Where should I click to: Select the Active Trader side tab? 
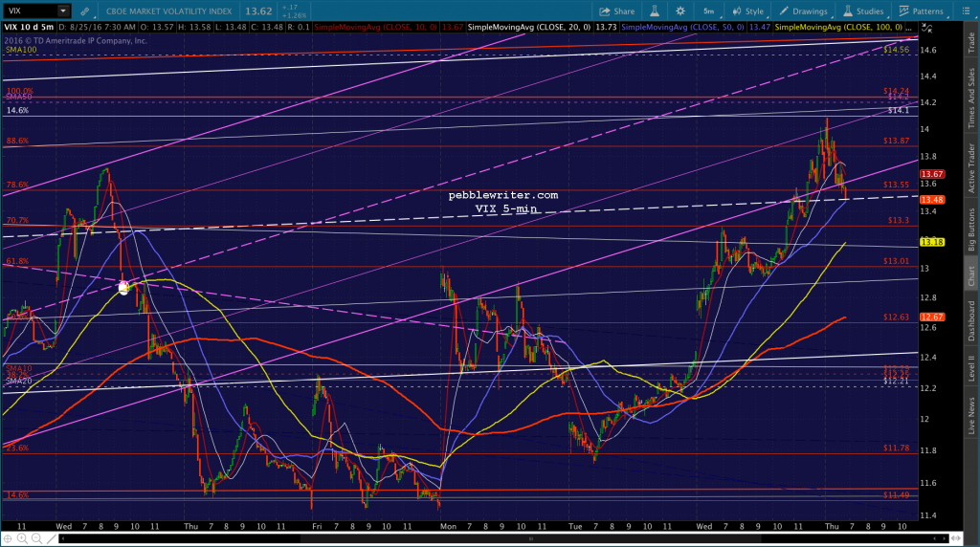coord(971,168)
